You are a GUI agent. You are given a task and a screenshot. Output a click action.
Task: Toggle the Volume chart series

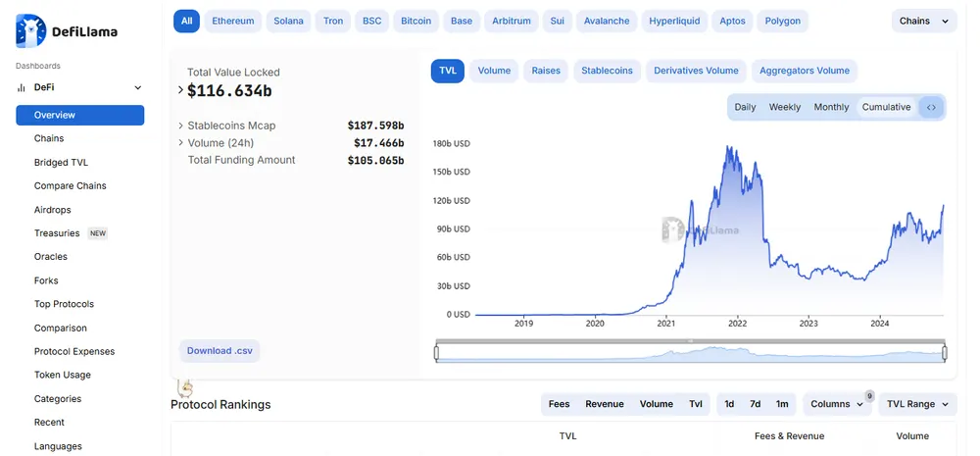[494, 71]
